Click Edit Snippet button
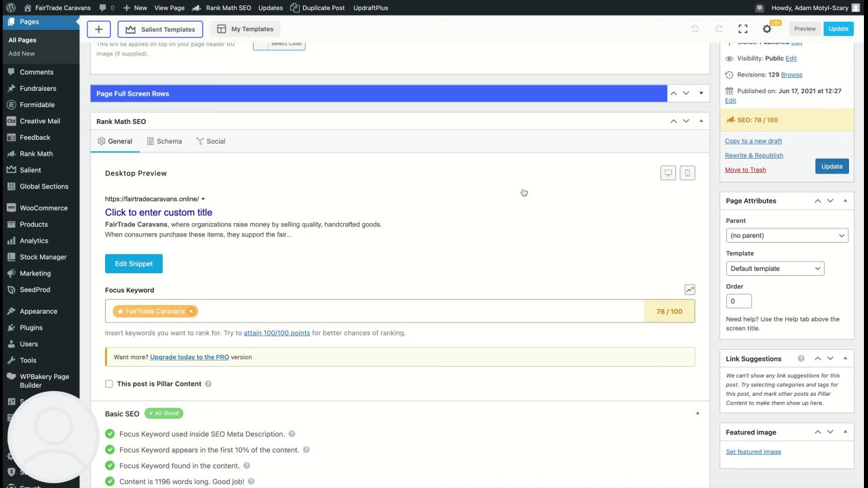The image size is (868, 488). [x=134, y=264]
